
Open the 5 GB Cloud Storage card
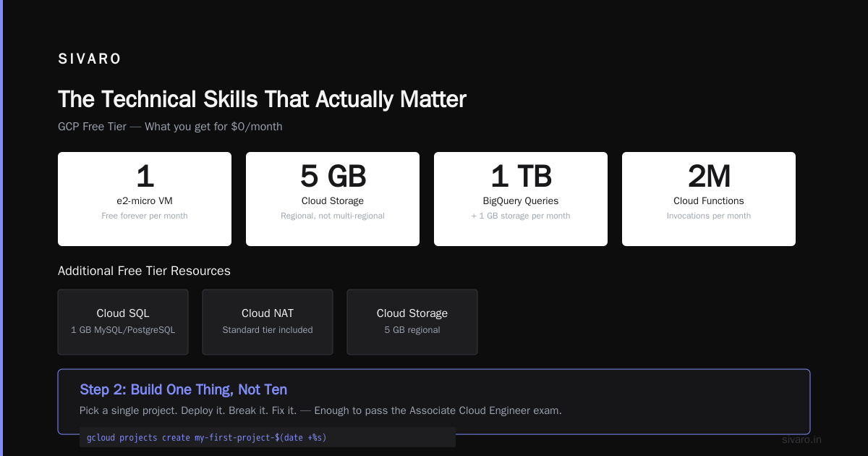coord(333,199)
